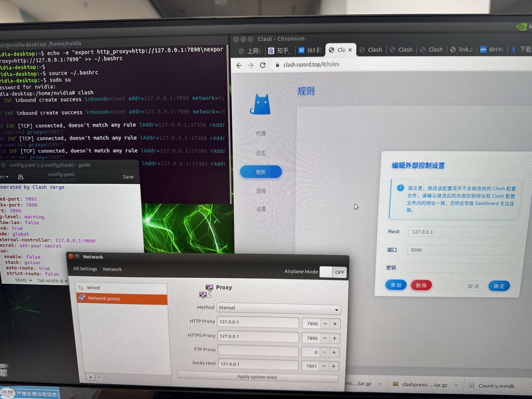Image resolution: width=532 pixels, height=399 pixels.
Task: Select 设置 in the Clash dashboard sidebar
Action: (261, 209)
